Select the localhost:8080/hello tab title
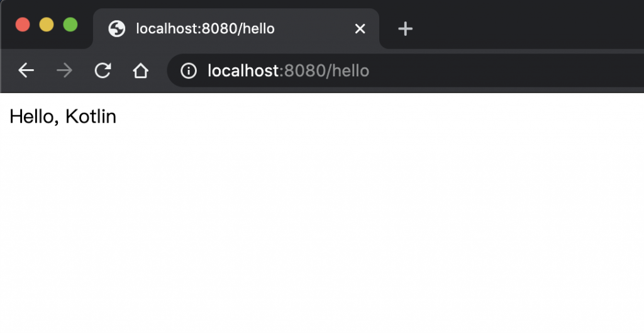Screen dimensions: 644x333 (x=206, y=29)
